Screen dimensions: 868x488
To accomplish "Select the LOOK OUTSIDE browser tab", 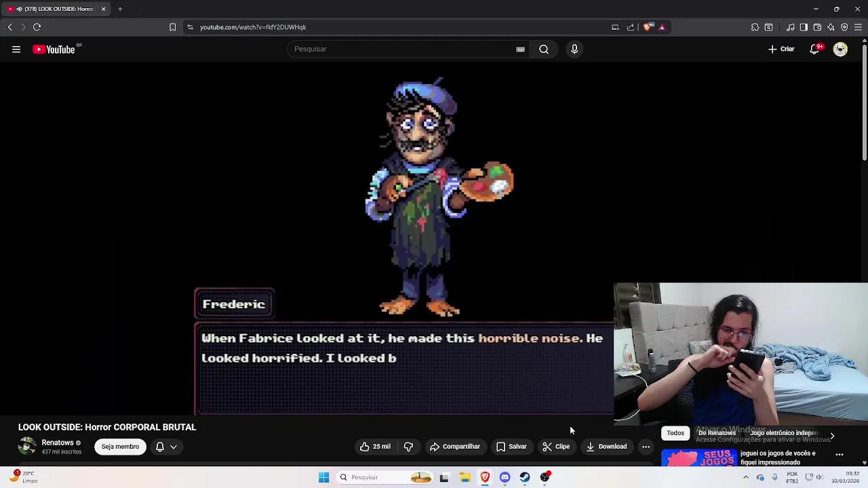I will tap(57, 9).
